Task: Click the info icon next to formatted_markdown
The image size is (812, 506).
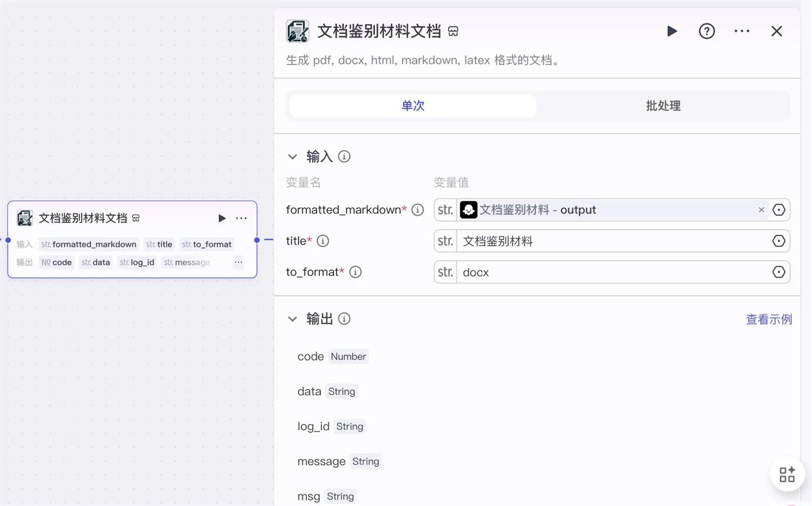Action: pos(417,209)
